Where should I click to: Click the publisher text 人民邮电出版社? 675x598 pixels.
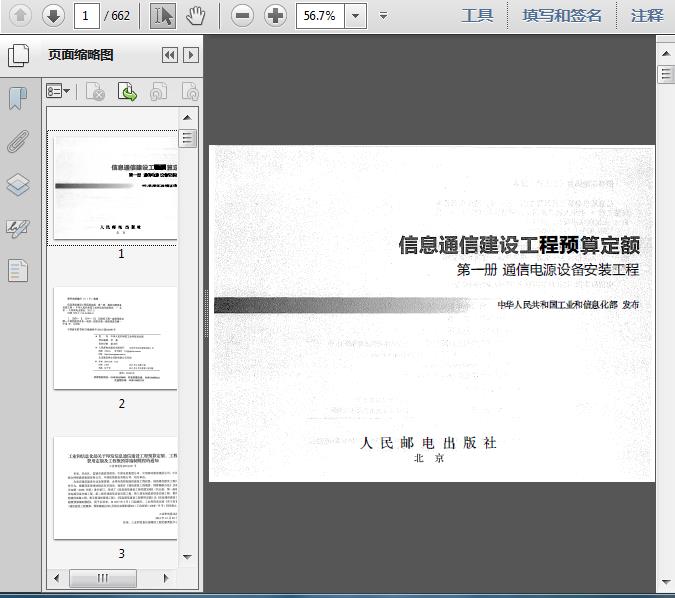428,443
